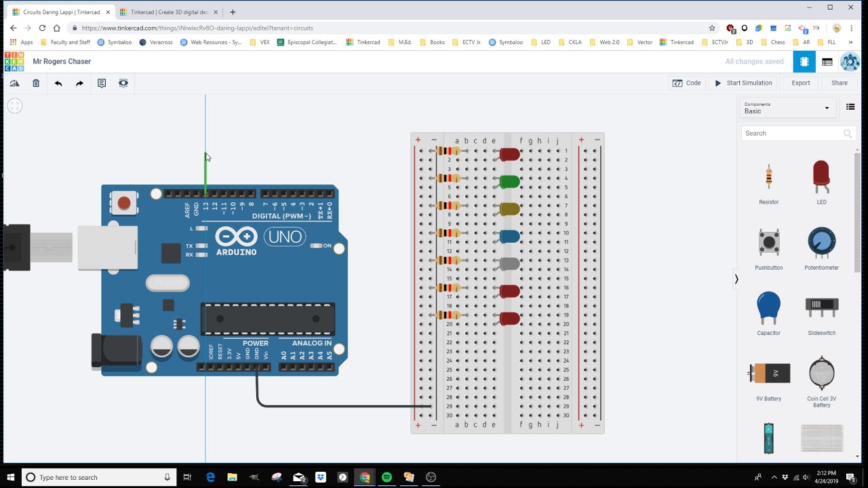Select the blue LED on breadboard
This screenshot has width=868, height=488.
(509, 237)
